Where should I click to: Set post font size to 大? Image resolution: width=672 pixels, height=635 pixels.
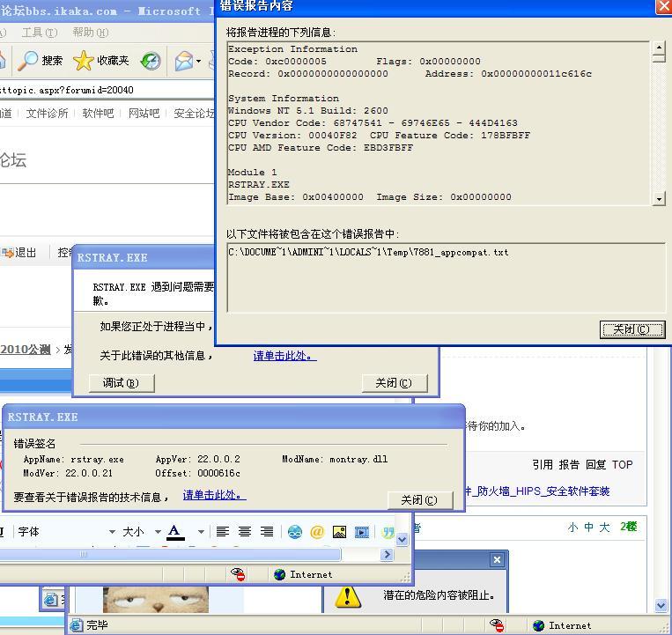click(604, 527)
